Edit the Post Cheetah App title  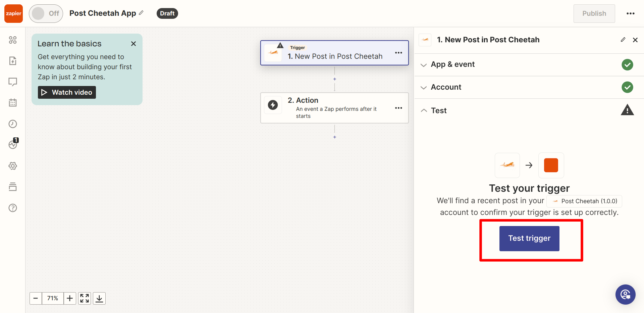pyautogui.click(x=141, y=13)
